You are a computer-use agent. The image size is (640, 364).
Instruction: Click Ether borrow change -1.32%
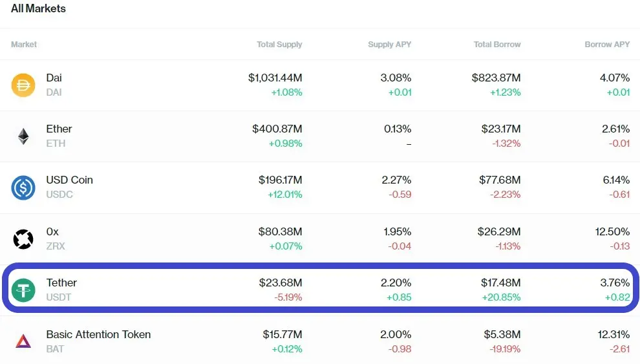506,144
